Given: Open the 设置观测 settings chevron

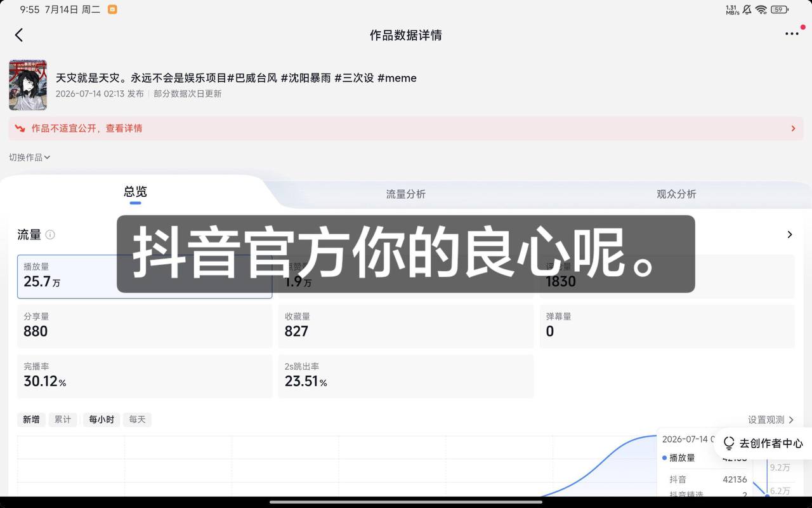Looking at the screenshot, I should [790, 420].
